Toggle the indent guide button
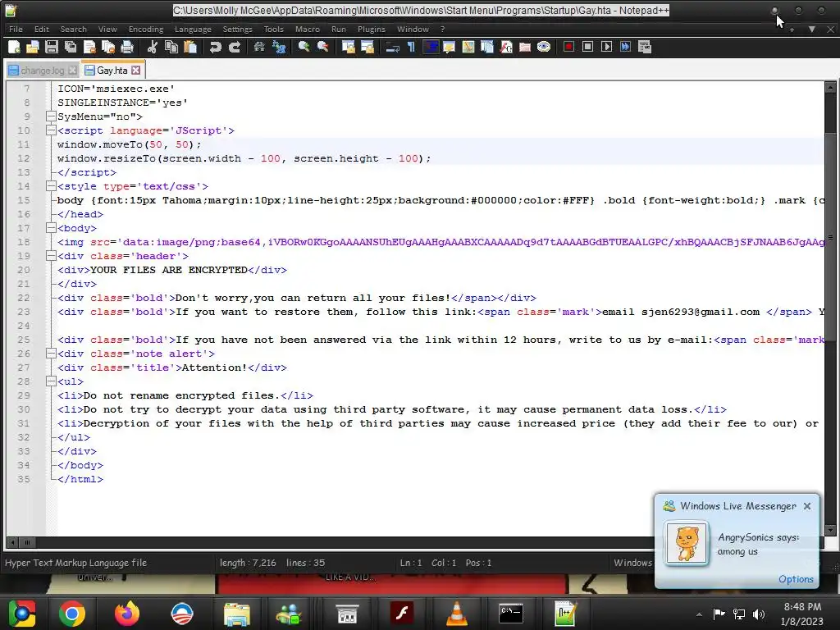 430,47
